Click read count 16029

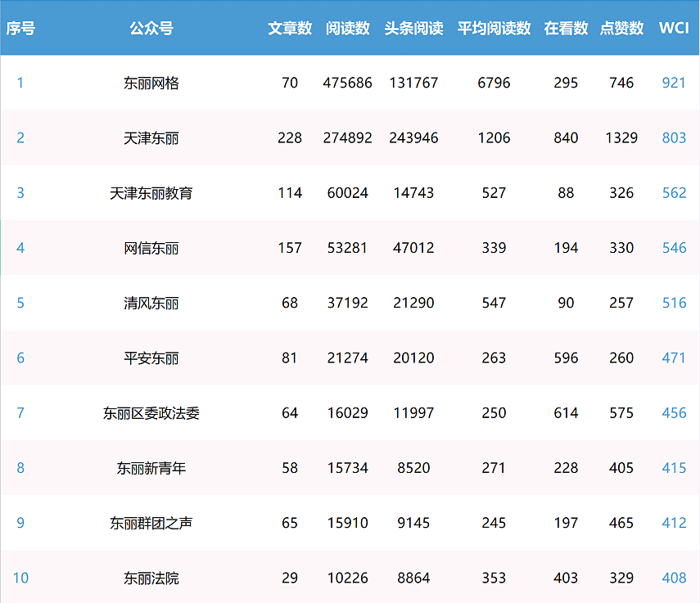(x=348, y=412)
